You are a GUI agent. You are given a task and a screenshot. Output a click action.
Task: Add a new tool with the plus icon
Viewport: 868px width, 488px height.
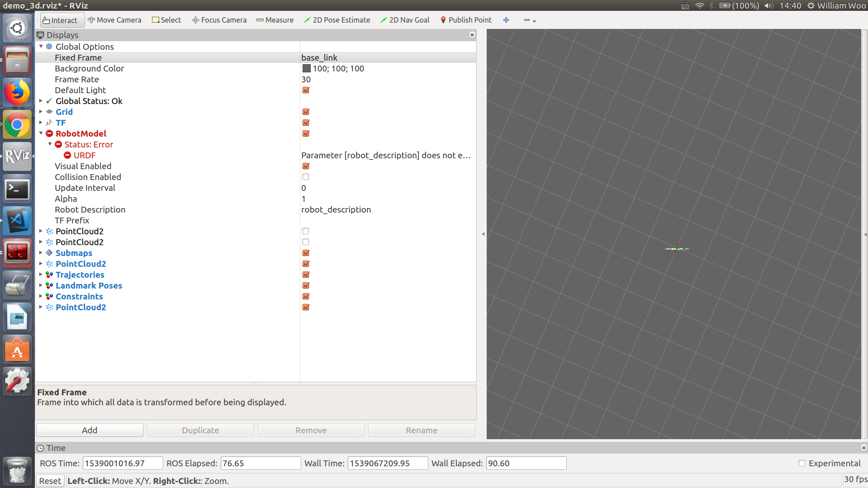click(x=506, y=20)
